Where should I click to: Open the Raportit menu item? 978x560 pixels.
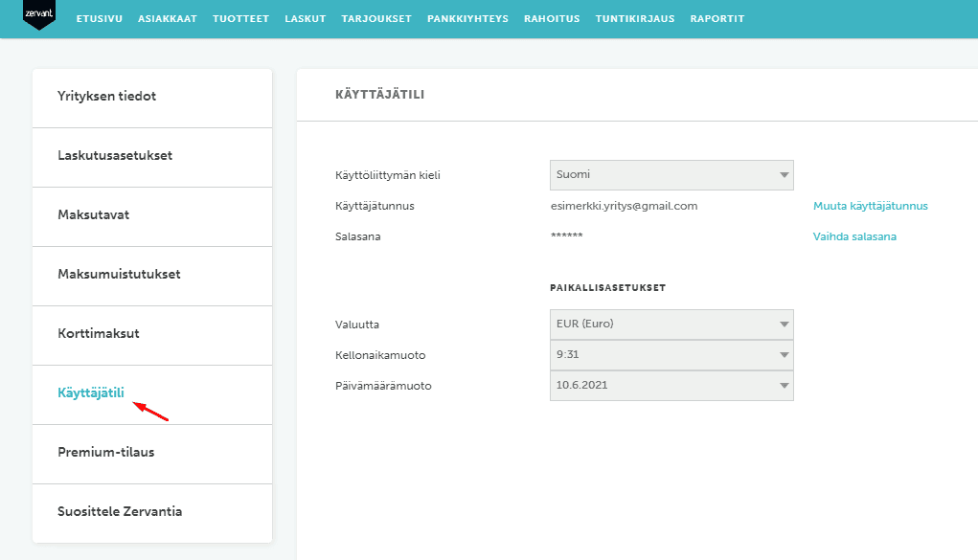point(716,19)
